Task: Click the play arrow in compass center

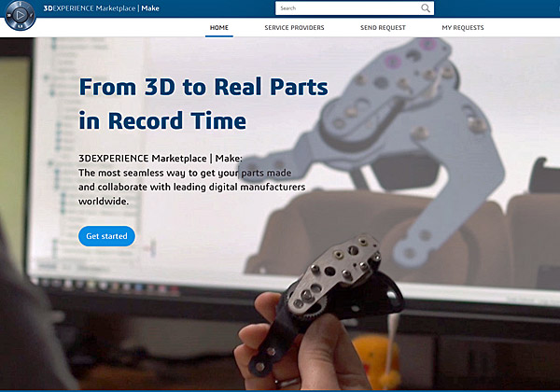Action: (x=21, y=15)
